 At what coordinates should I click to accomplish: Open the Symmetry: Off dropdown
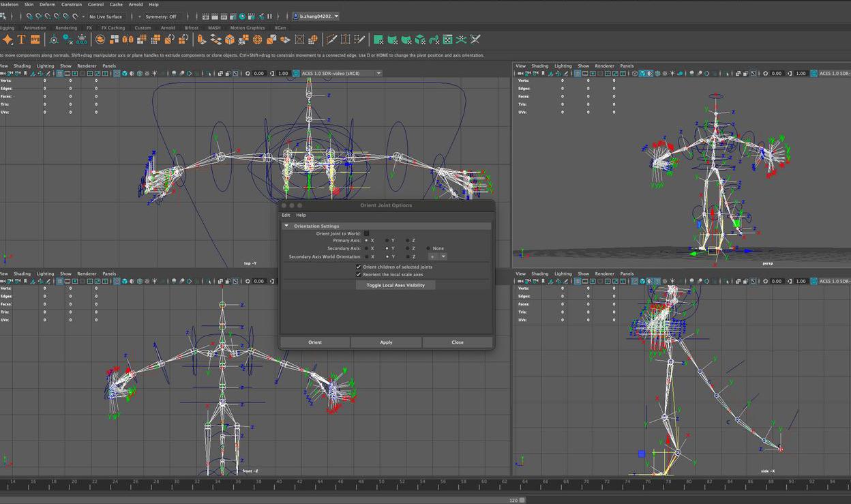pos(162,16)
